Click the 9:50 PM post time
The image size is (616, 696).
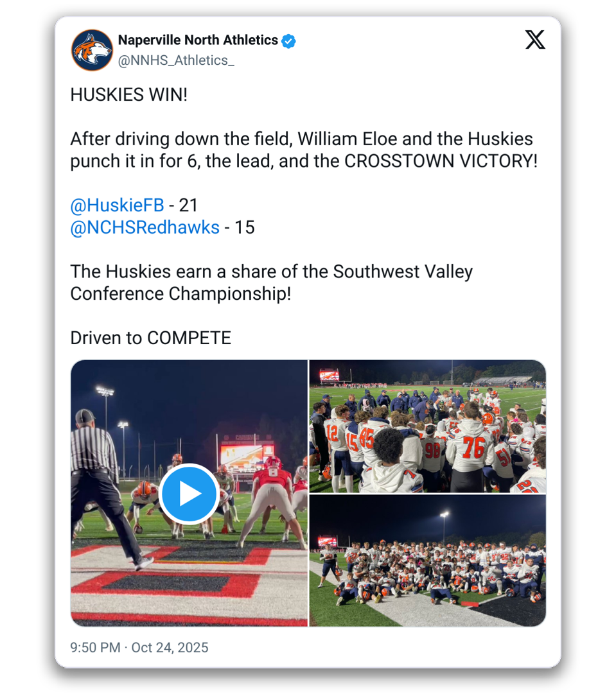[95, 647]
